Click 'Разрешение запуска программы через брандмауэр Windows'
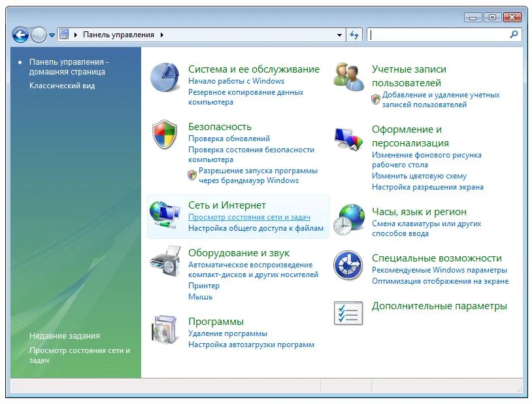 258,175
